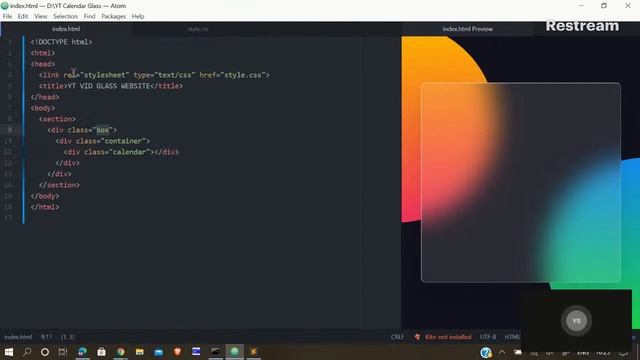The height and width of the screenshot is (360, 640).
Task: Click the clock in the system tray
Action: pos(603,353)
